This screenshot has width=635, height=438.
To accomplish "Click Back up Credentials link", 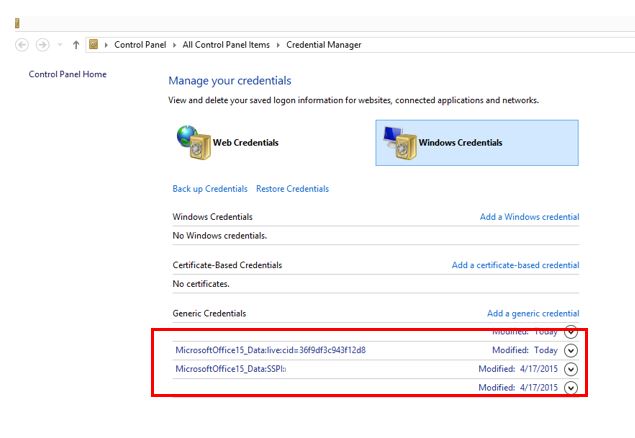I will point(210,189).
